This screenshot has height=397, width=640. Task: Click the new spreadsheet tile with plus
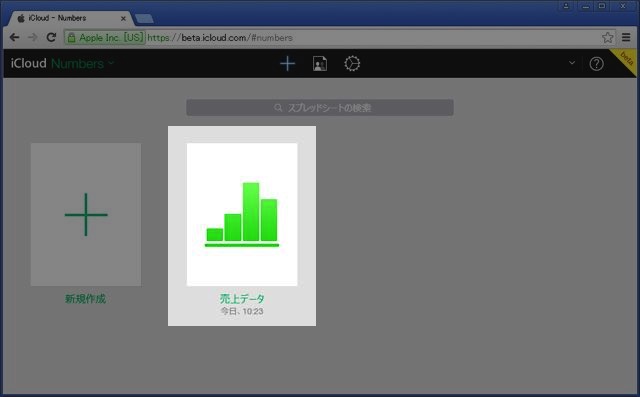[86, 214]
